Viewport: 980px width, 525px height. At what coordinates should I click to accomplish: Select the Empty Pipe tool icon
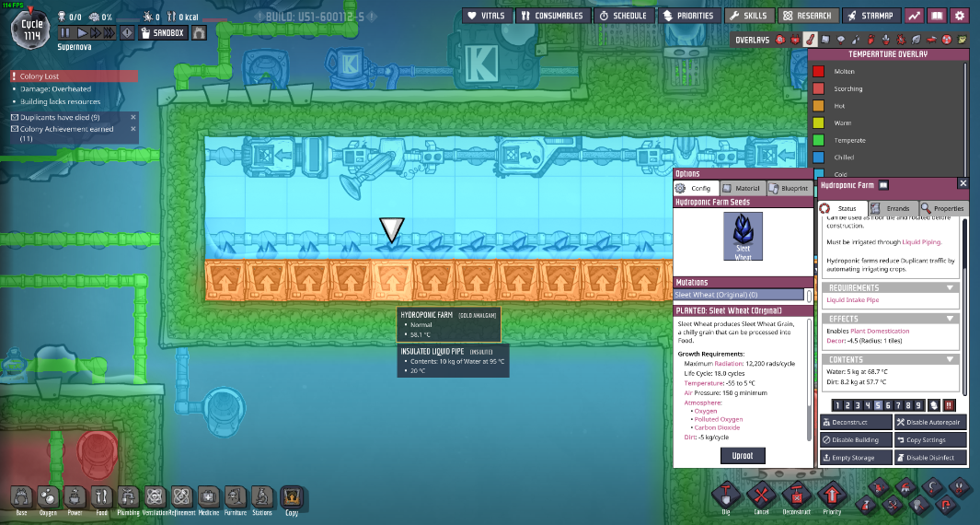(946, 505)
